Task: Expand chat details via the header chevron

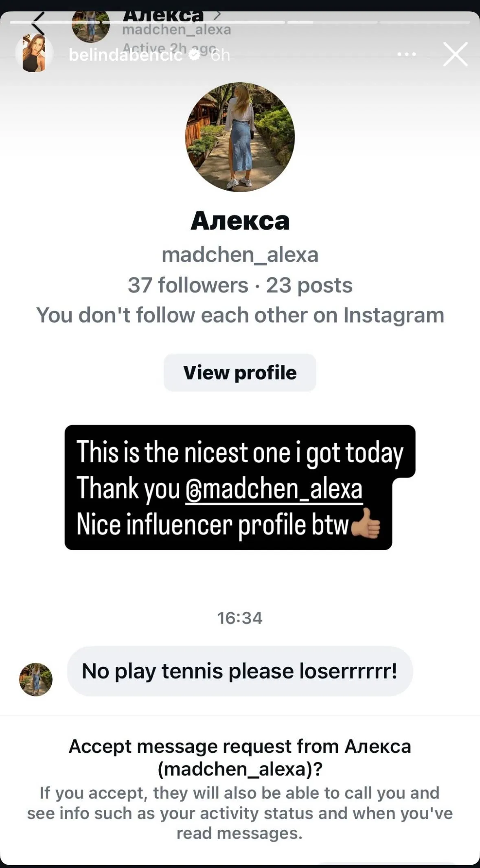Action: (217, 15)
